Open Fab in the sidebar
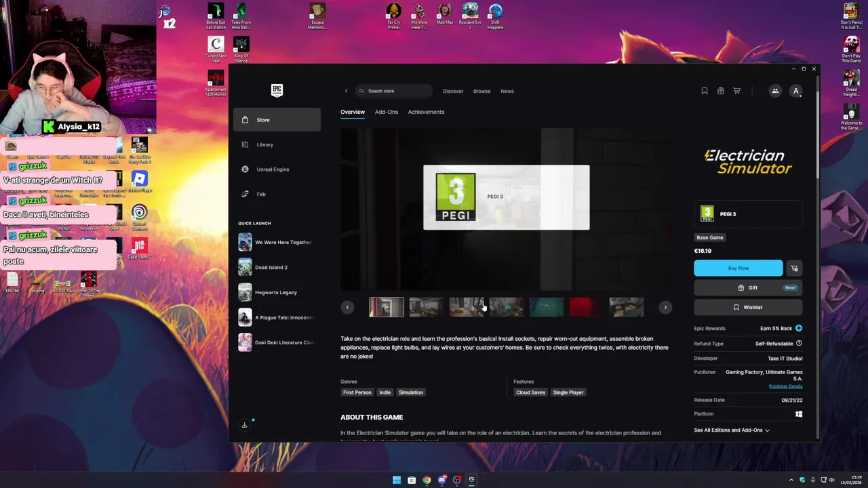 [x=277, y=194]
